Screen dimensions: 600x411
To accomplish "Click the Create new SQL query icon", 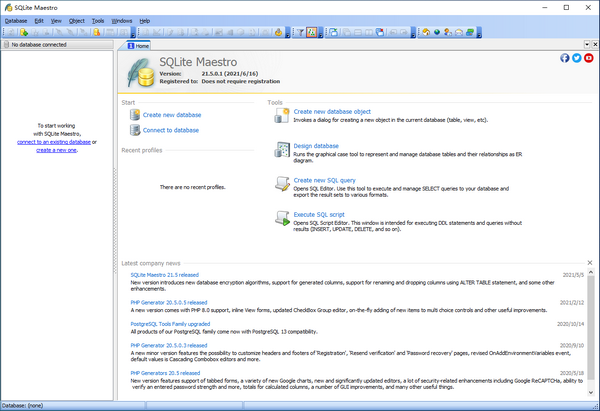I will pyautogui.click(x=278, y=184).
